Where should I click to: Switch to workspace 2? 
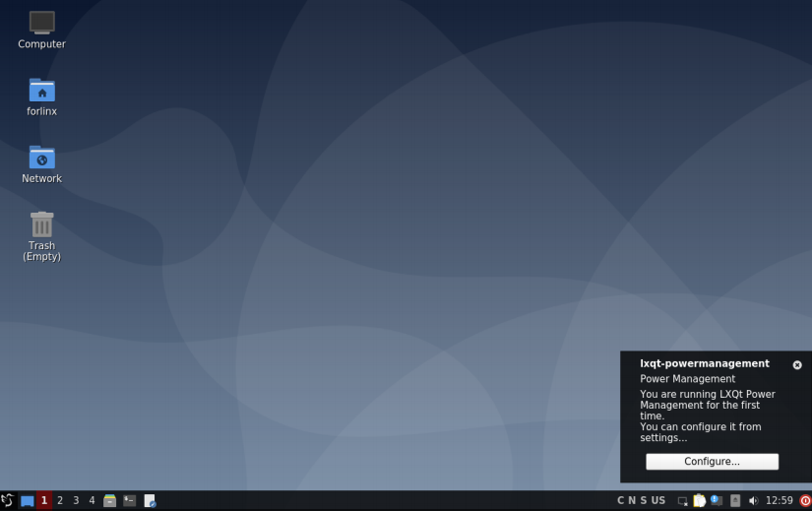(x=60, y=500)
